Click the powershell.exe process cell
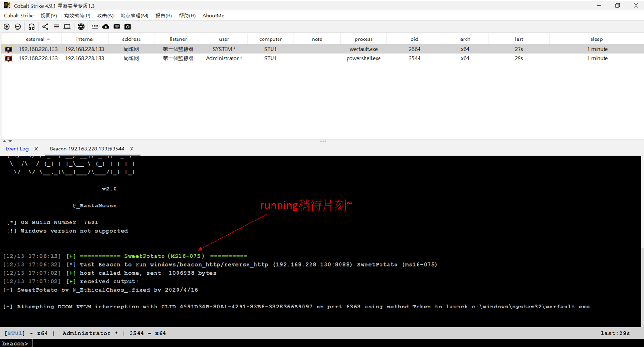This screenshot has width=644, height=347. point(364,58)
